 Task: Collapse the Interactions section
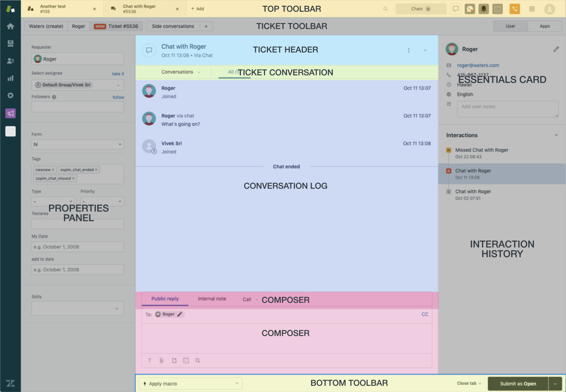coord(556,135)
